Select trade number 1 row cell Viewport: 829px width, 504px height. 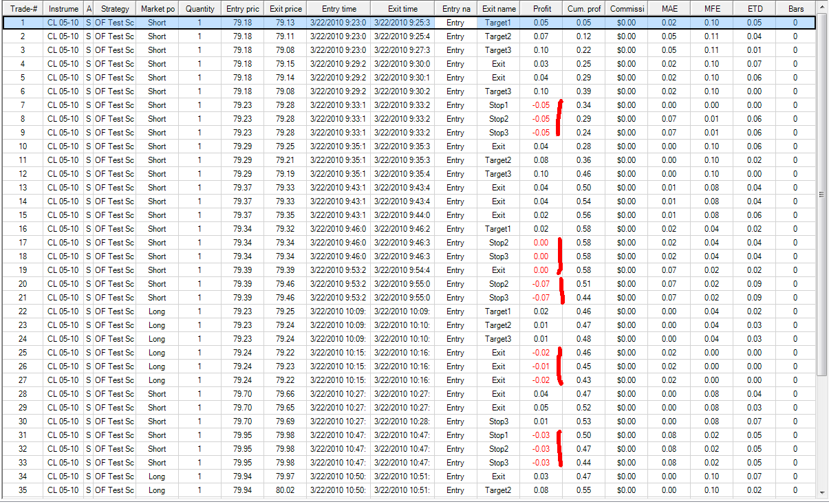coord(23,23)
